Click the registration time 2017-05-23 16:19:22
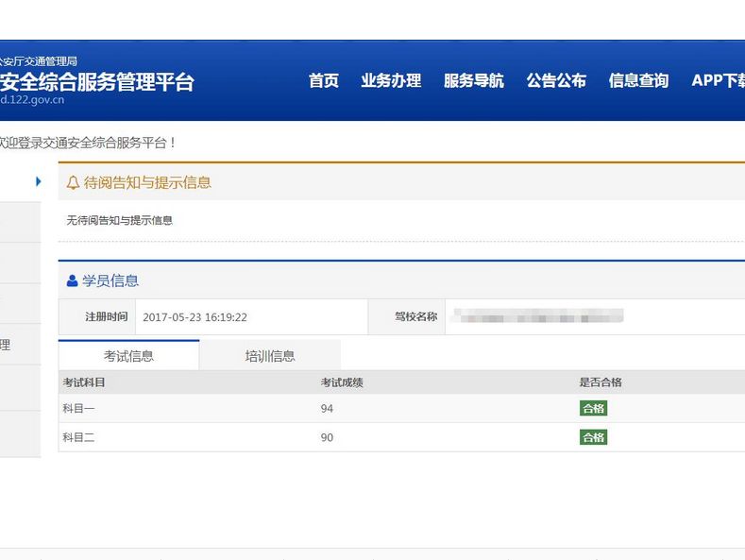This screenshot has width=745, height=560. [x=195, y=317]
